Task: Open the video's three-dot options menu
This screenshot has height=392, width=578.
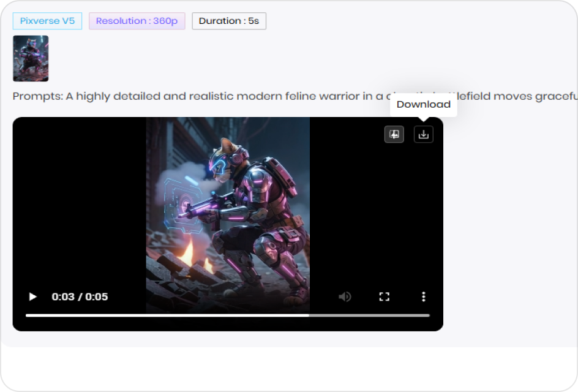Action: (x=424, y=296)
